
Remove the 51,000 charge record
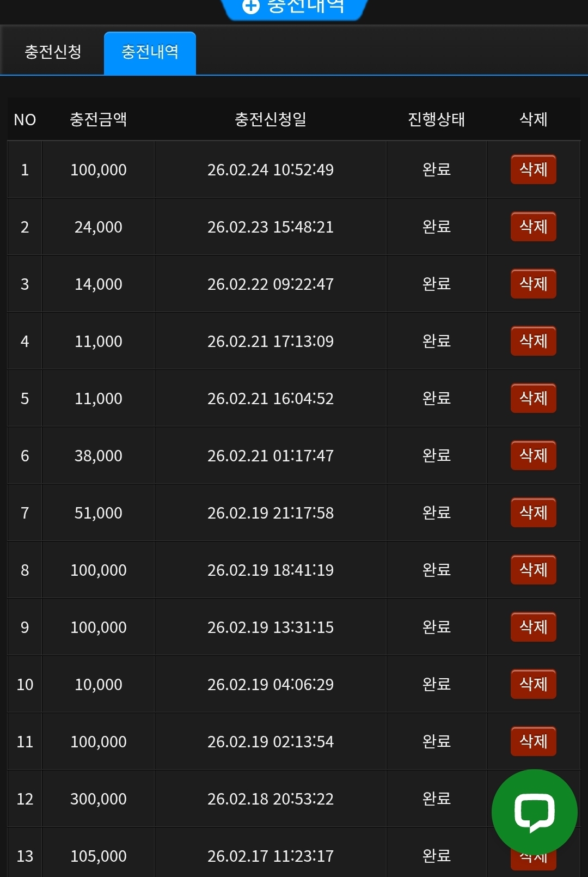(x=533, y=513)
